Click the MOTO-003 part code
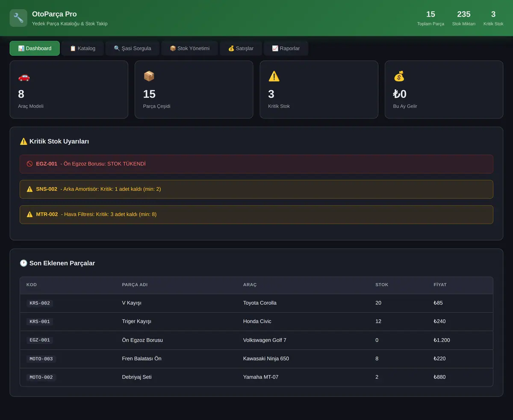This screenshot has height=420, width=513. [41, 359]
